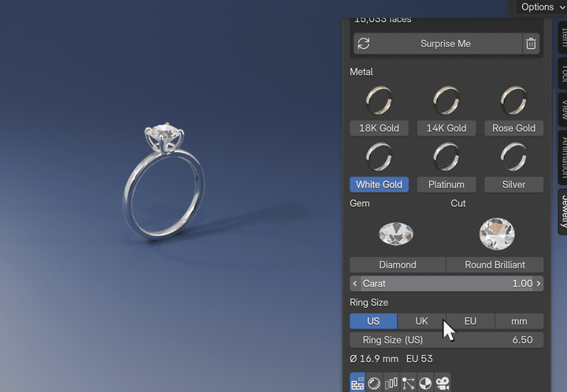Image resolution: width=567 pixels, height=392 pixels.
Task: Open the Round Brilliant cut dropdown
Action: coord(495,264)
